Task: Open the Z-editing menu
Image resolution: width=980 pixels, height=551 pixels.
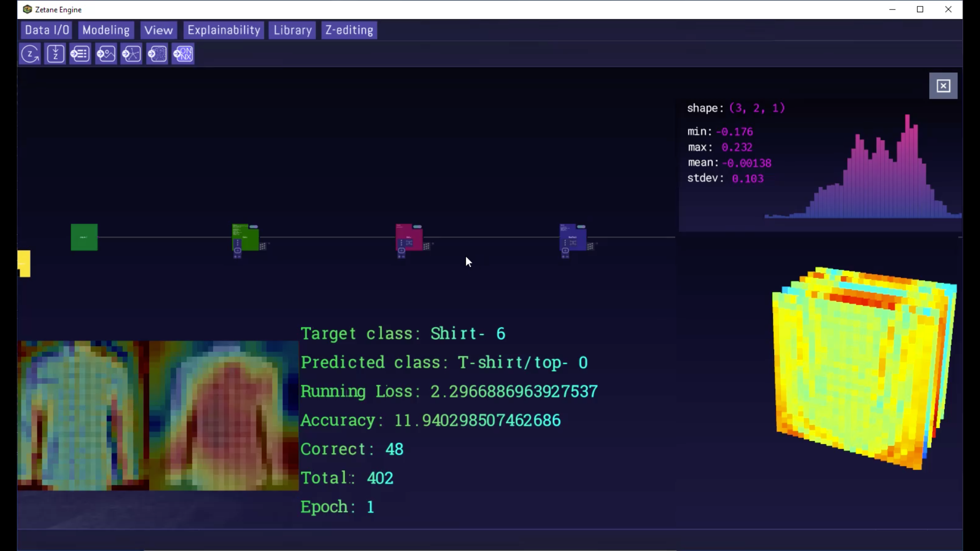Action: (349, 30)
